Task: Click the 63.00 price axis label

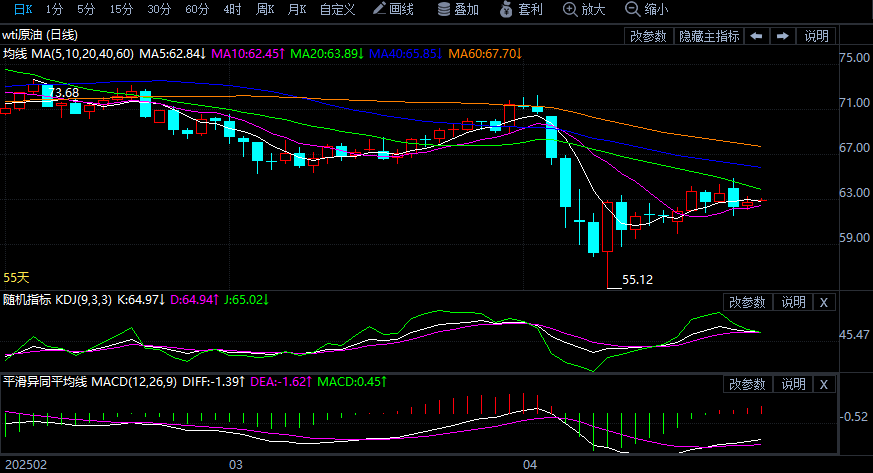Action: pyautogui.click(x=854, y=193)
